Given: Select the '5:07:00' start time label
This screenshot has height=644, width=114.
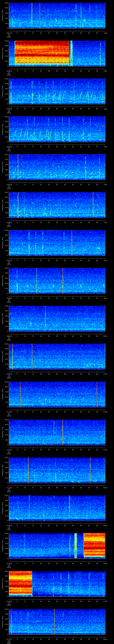Looking at the screenshot, I should [x=9, y=260].
